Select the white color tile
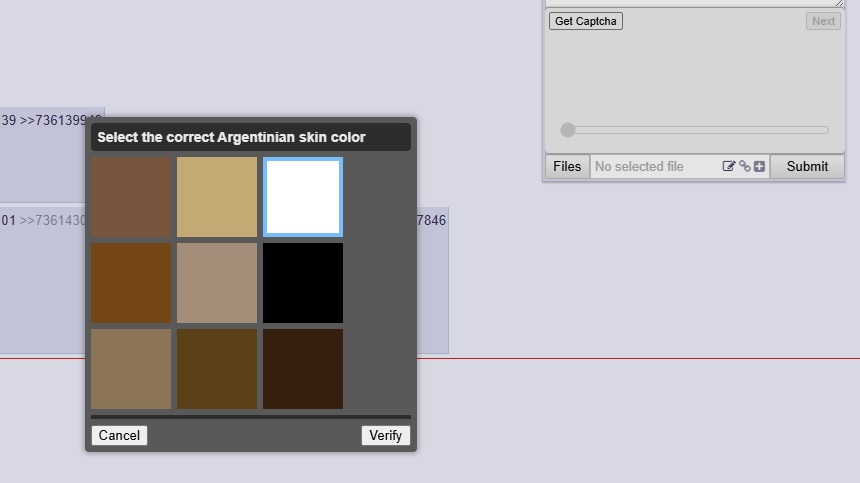The height and width of the screenshot is (483, 860). pyautogui.click(x=303, y=197)
